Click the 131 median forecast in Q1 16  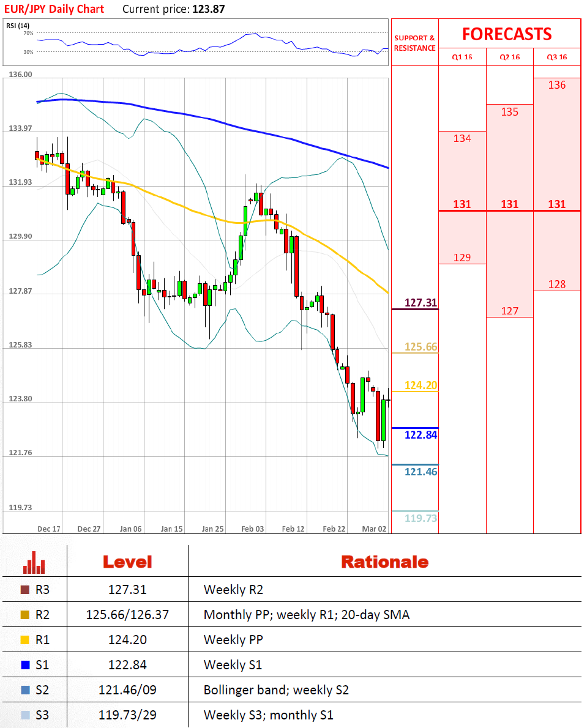coord(462,204)
